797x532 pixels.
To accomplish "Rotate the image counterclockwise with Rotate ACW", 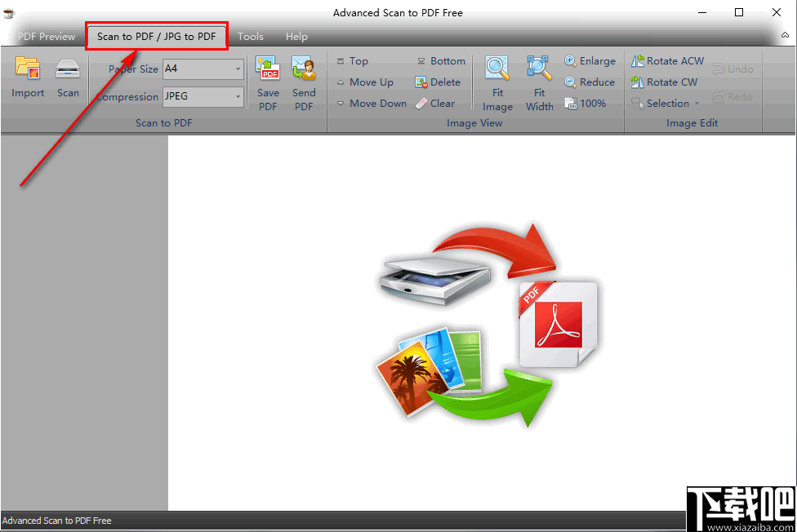I will 667,60.
